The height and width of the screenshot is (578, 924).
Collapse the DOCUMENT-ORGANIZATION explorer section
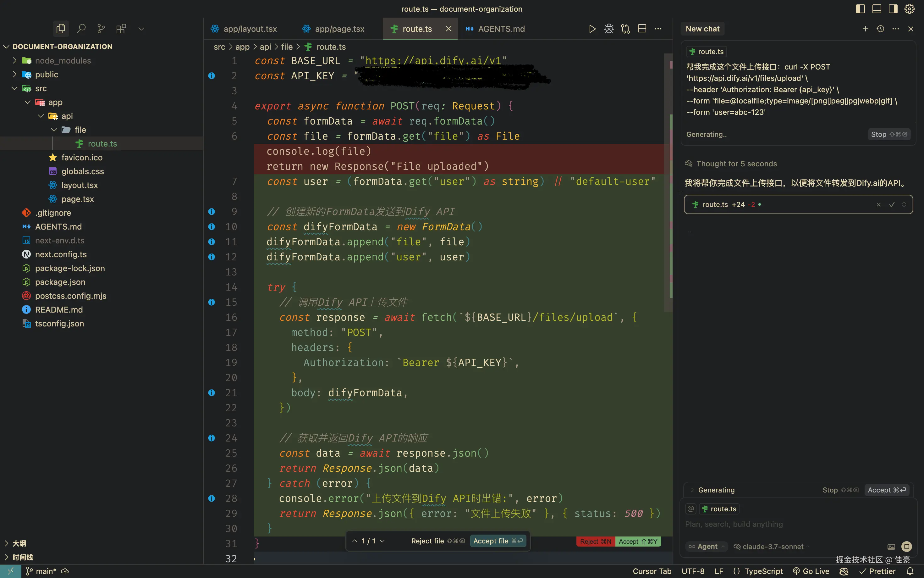pos(62,47)
